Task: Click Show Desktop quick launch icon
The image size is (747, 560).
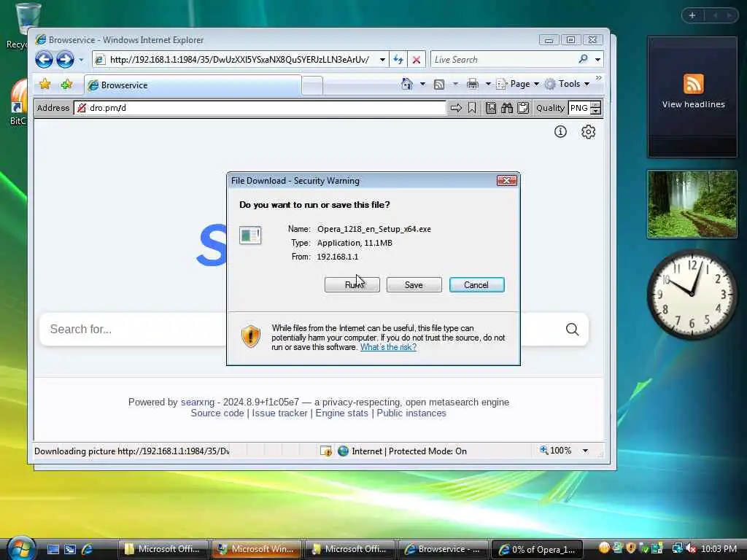Action: (x=53, y=549)
